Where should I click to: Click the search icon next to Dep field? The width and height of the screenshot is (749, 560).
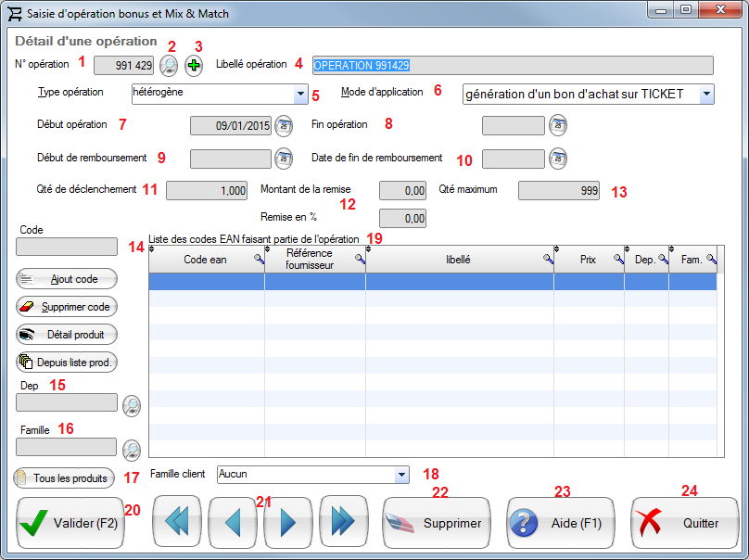click(132, 404)
